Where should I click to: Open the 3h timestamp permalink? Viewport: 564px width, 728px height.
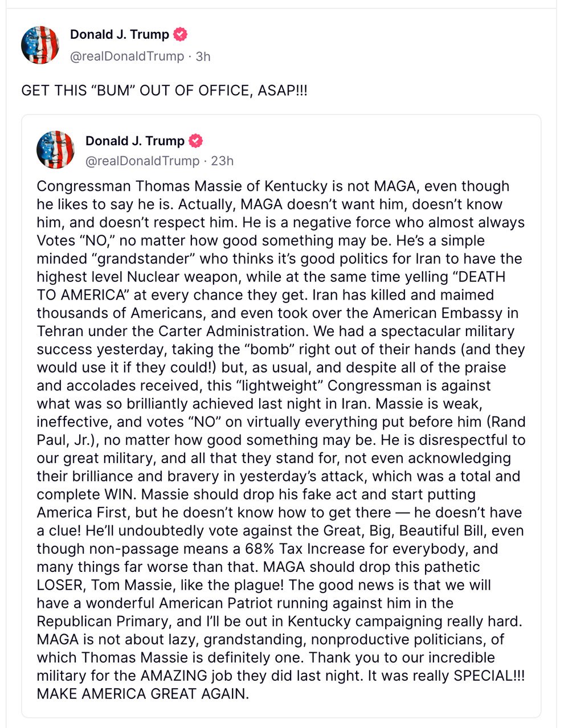pyautogui.click(x=203, y=56)
